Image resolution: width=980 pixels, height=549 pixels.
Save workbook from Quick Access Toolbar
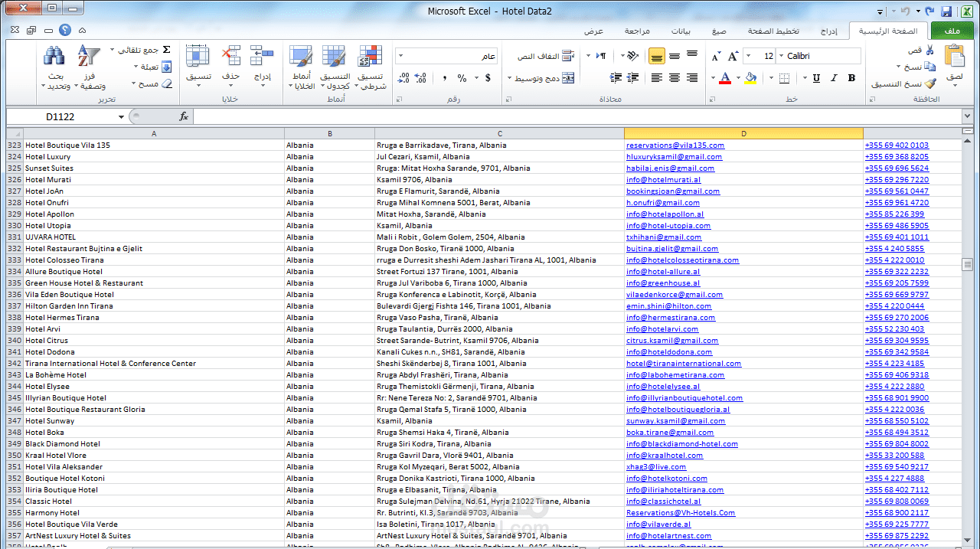946,11
